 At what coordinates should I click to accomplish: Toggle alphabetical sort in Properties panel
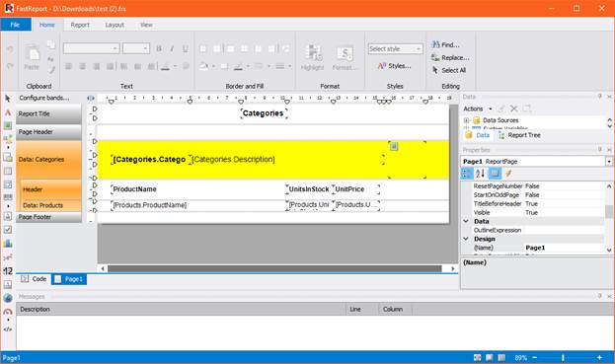pyautogui.click(x=480, y=174)
